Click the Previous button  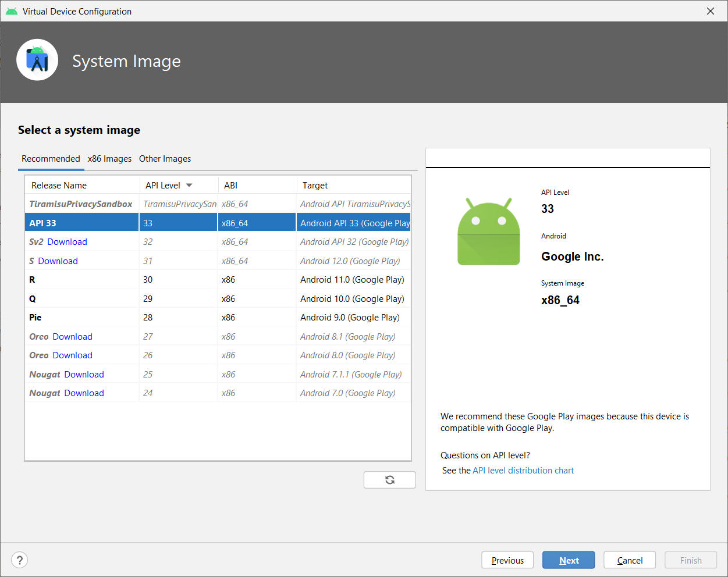pyautogui.click(x=507, y=560)
